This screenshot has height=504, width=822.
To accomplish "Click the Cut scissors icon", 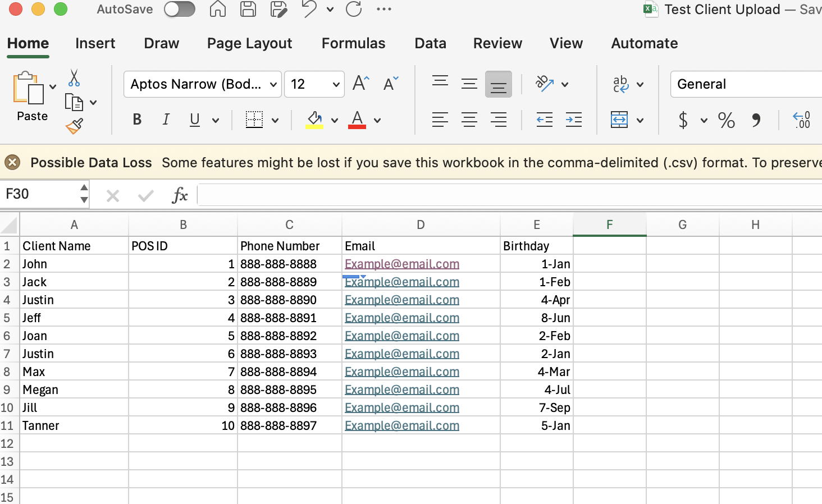I will [x=74, y=78].
